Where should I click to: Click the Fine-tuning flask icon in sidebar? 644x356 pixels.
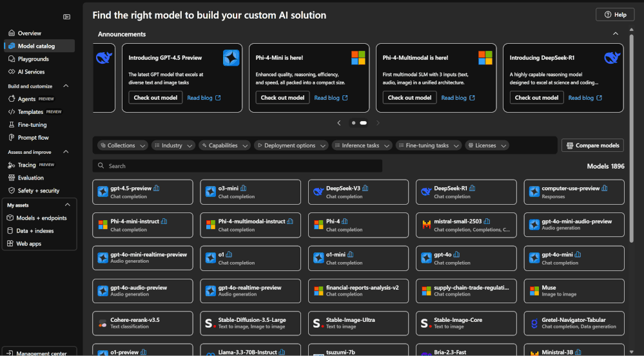(12, 125)
